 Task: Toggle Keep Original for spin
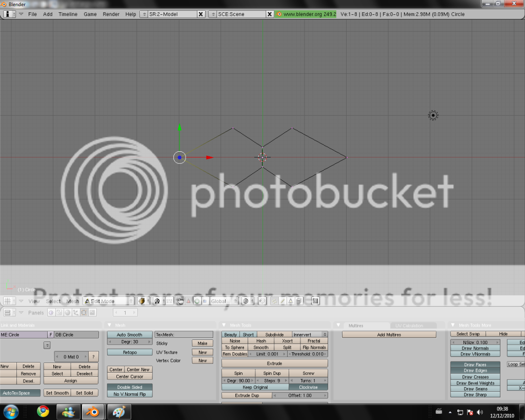[255, 387]
